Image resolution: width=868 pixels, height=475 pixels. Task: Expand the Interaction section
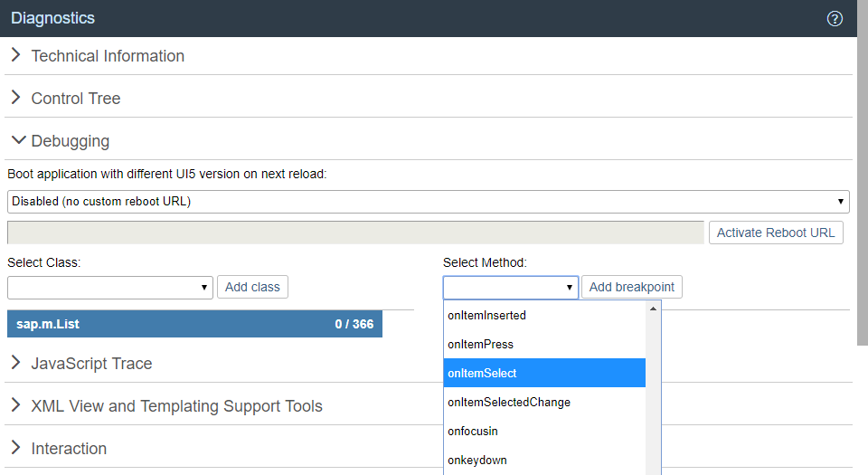pos(69,449)
